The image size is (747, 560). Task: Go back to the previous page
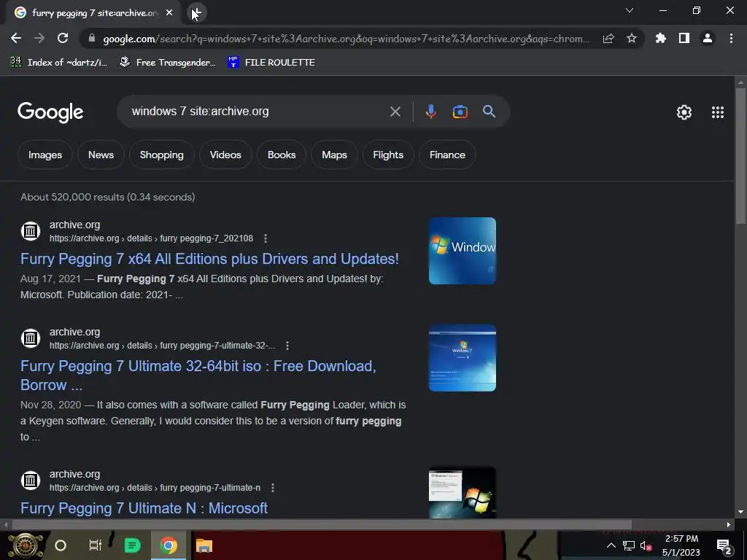(16, 38)
